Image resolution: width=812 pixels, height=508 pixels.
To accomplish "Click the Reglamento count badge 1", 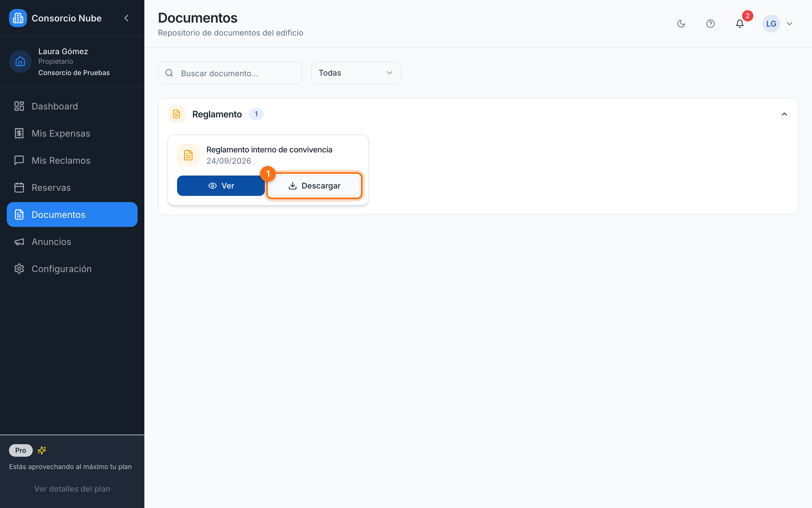I will tap(256, 114).
